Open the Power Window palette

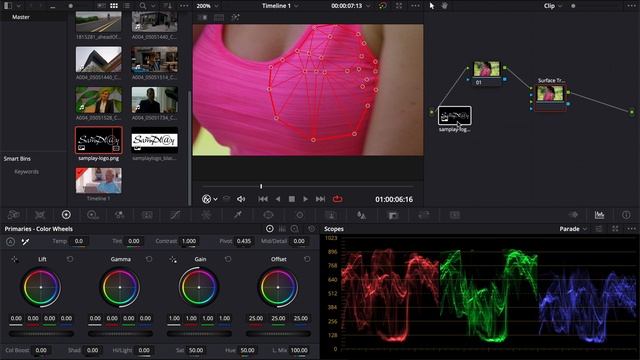[268, 215]
